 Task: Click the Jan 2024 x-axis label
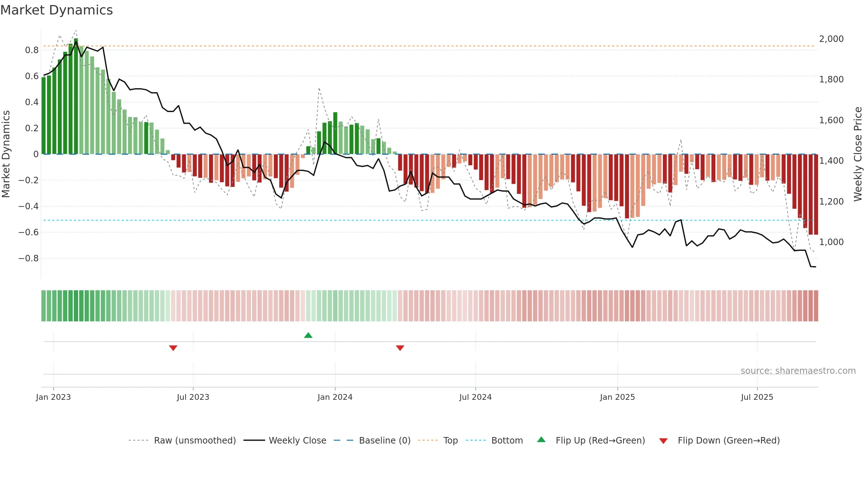tap(335, 397)
